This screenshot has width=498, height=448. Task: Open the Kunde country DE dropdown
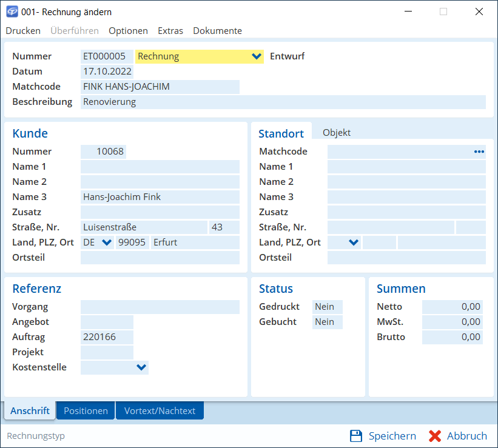coord(107,242)
